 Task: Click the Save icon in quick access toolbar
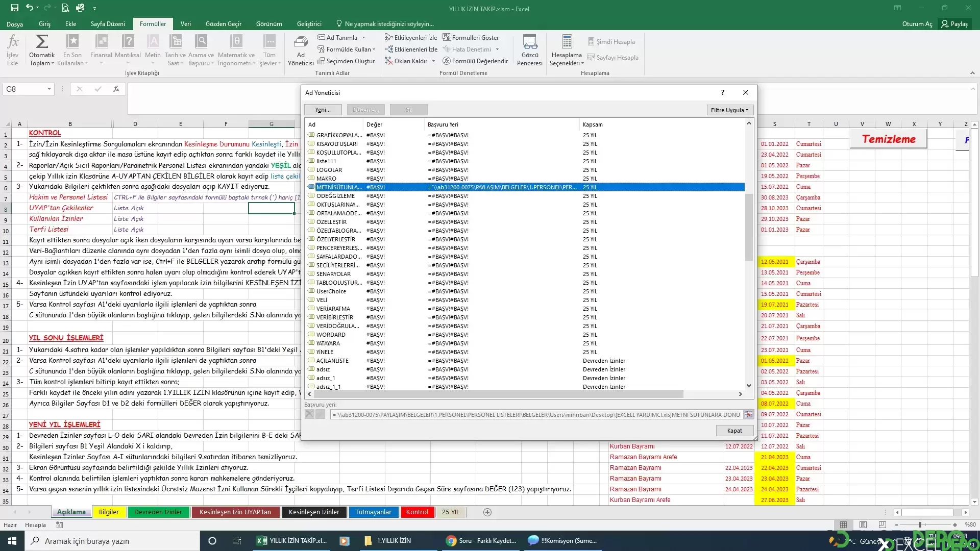(14, 8)
